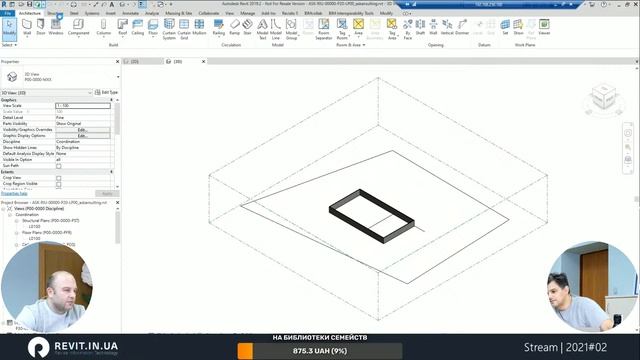Open the Select panel dropdown
The image size is (640, 360).
(9, 45)
